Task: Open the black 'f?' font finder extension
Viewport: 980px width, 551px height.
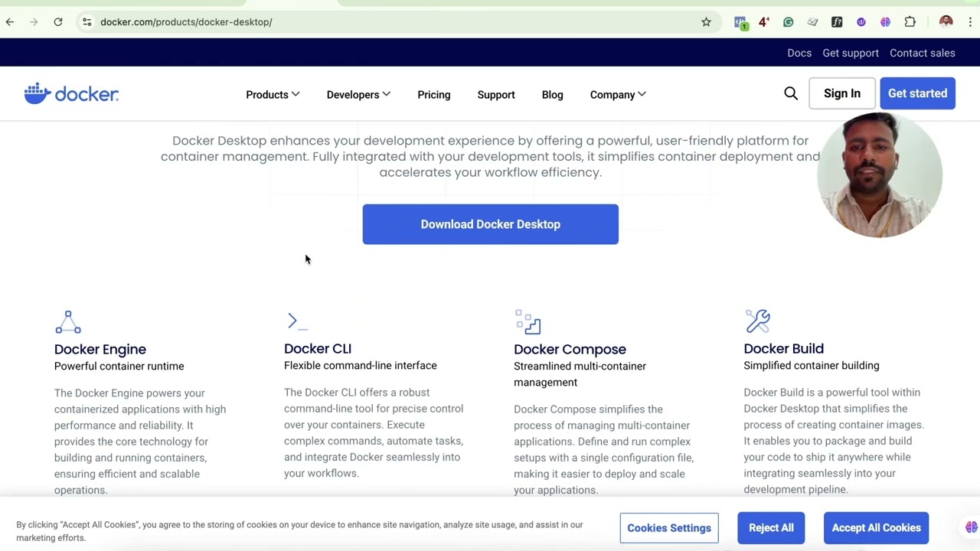Action: [837, 22]
